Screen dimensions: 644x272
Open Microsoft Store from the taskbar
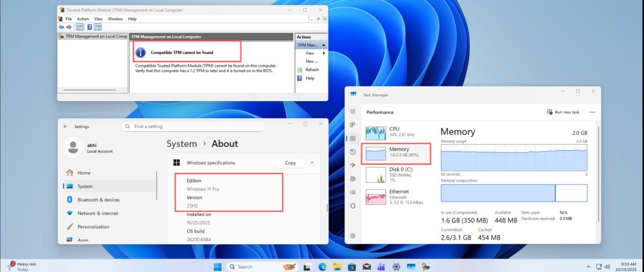(352, 267)
